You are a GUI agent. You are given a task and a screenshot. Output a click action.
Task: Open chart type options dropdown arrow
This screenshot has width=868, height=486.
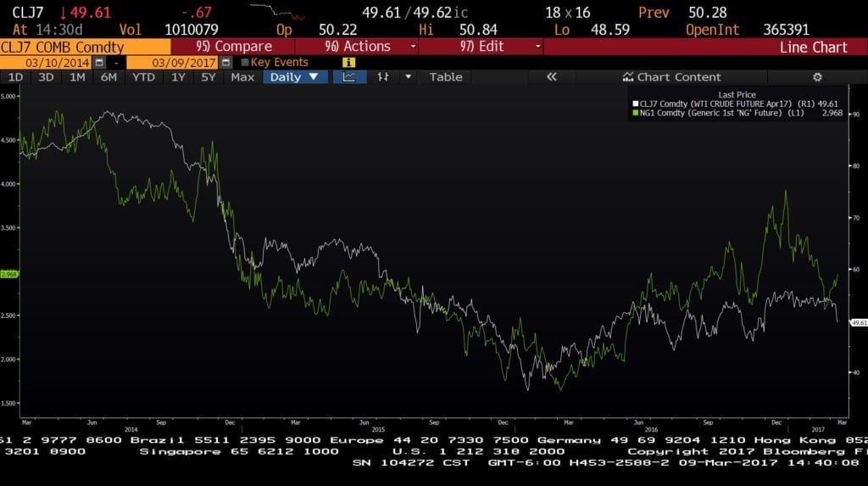[408, 77]
